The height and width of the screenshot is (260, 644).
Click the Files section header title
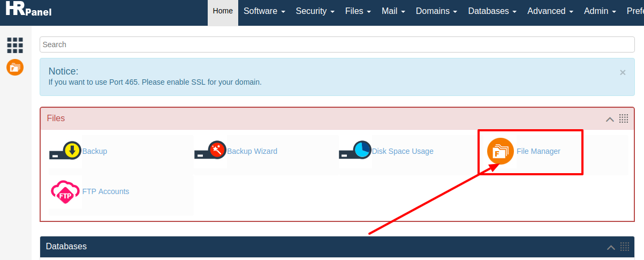click(56, 118)
